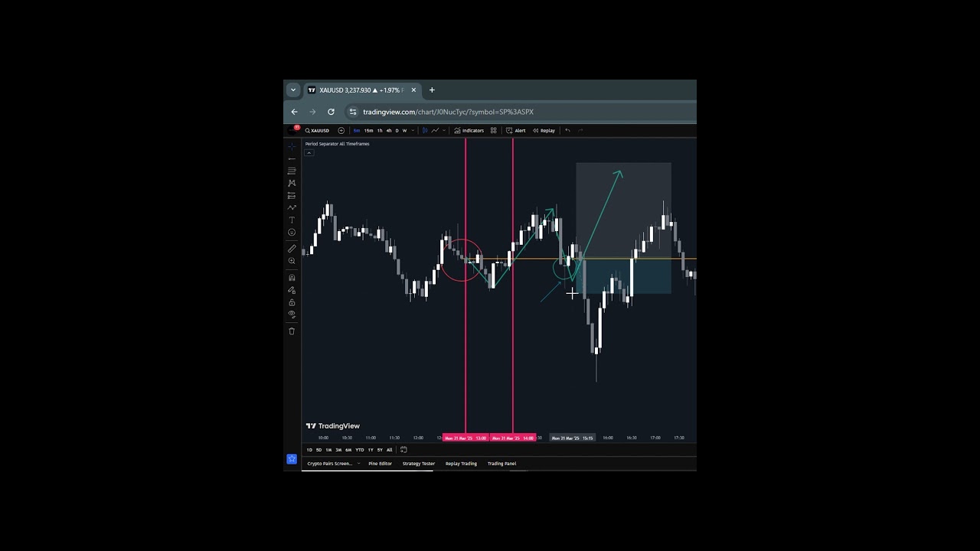Collapse the indicator legend chevron
Image resolution: width=980 pixels, height=551 pixels.
(x=309, y=153)
